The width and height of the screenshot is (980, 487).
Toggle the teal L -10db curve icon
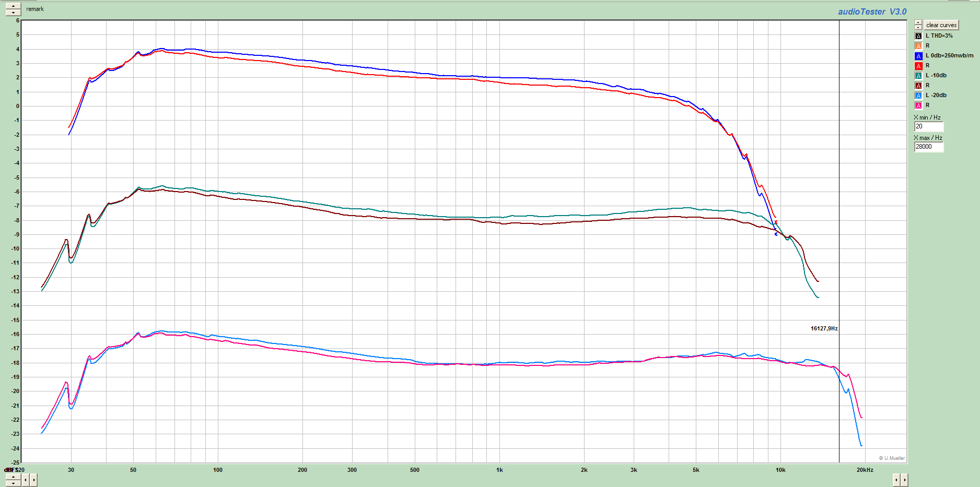[x=918, y=76]
